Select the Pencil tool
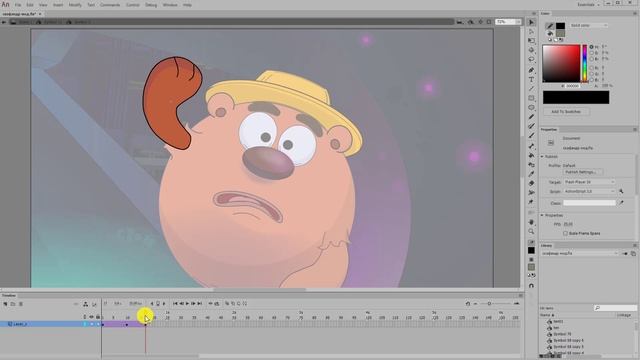The height and width of the screenshot is (360, 640). (531, 117)
